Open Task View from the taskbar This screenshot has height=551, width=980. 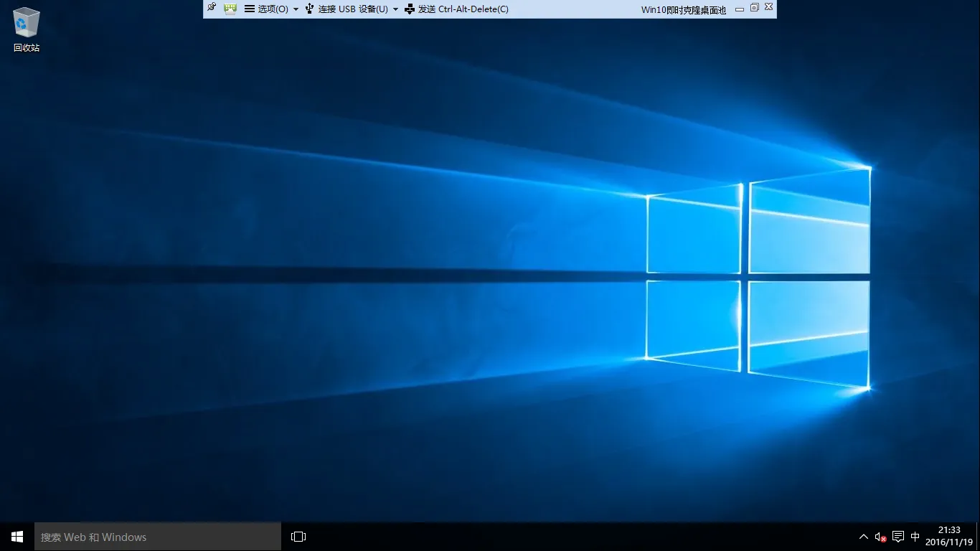coord(298,537)
